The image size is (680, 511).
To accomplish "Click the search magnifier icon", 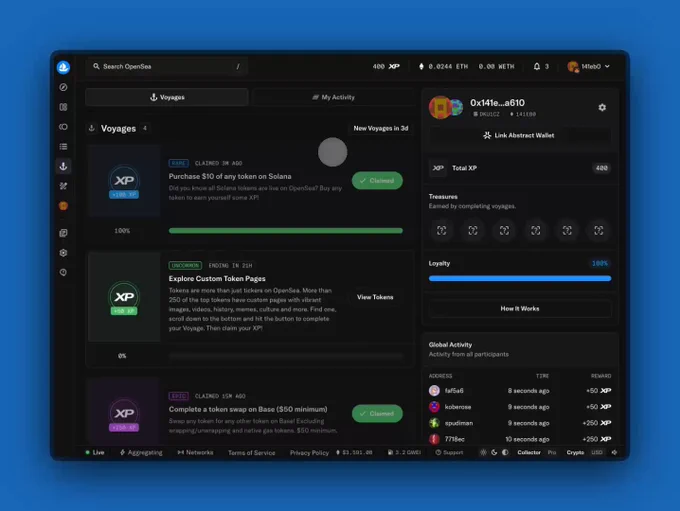I will pos(96,66).
